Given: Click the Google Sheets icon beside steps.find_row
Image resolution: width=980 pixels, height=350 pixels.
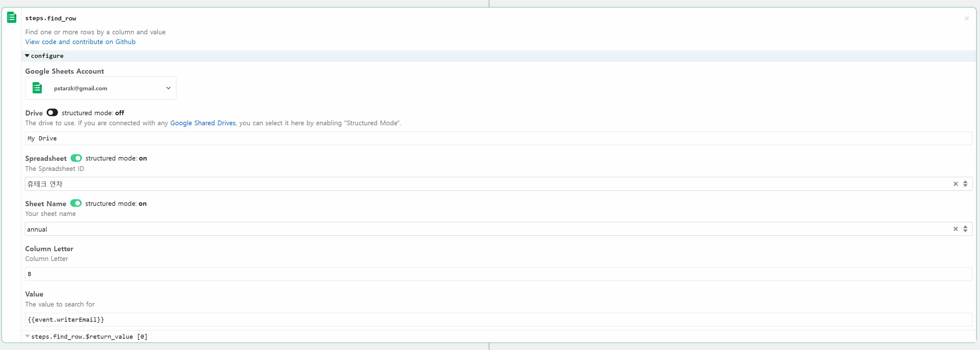Looking at the screenshot, I should pos(11,17).
